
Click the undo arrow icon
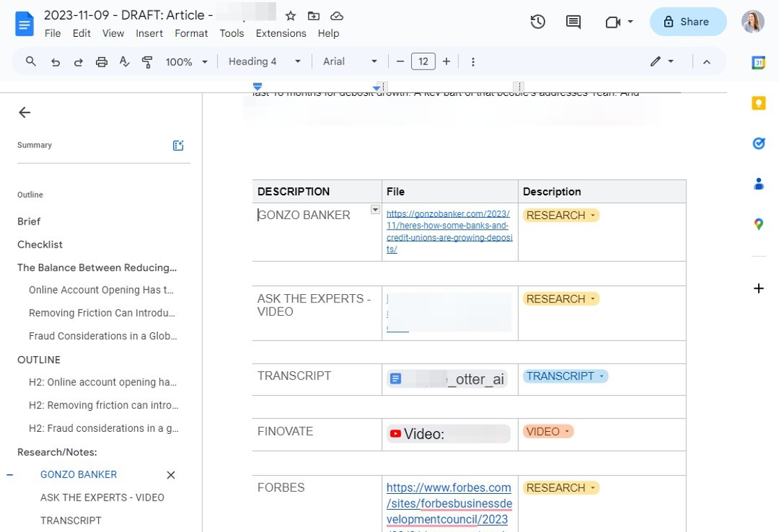(x=56, y=62)
